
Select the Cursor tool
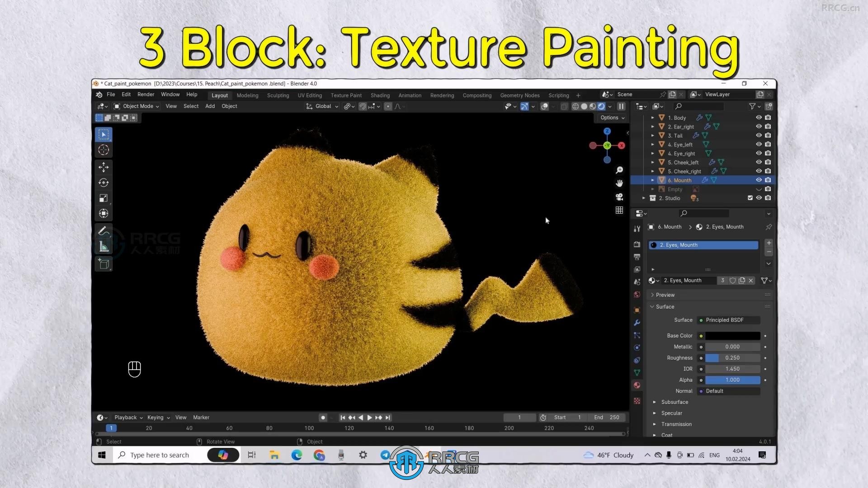[104, 150]
